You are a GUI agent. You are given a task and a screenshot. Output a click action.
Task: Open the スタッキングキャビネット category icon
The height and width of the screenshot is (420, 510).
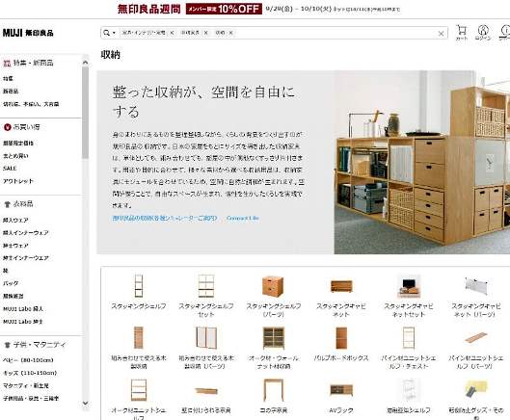(341, 286)
